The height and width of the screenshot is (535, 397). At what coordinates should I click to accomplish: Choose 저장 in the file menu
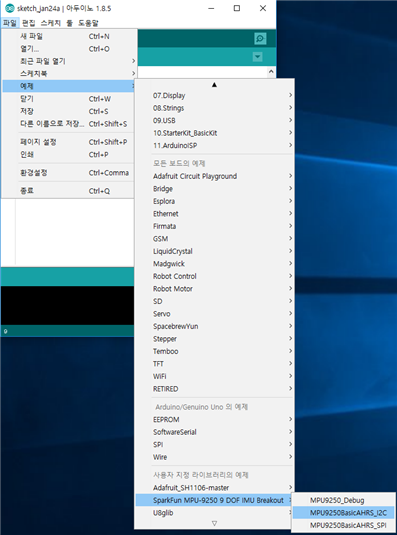[69, 111]
